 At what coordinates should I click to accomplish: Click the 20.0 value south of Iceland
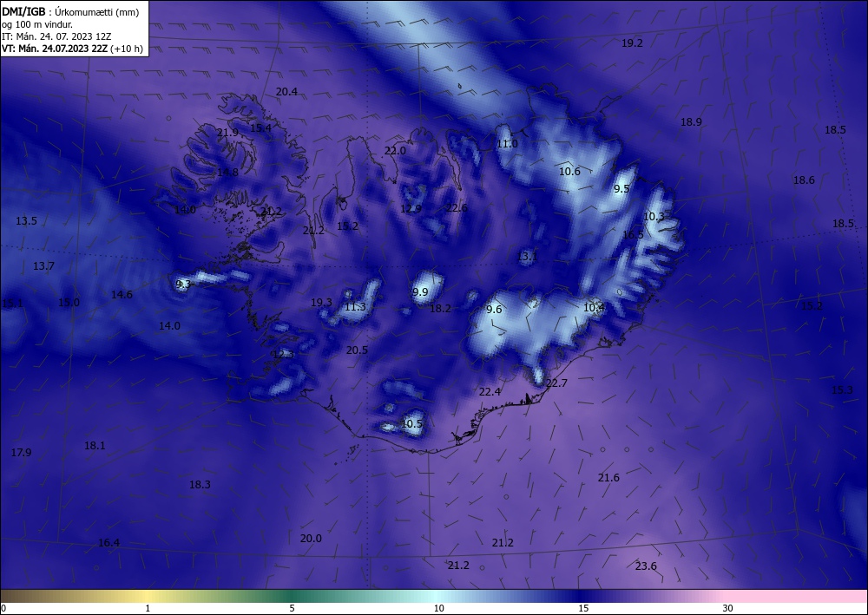[x=311, y=540]
